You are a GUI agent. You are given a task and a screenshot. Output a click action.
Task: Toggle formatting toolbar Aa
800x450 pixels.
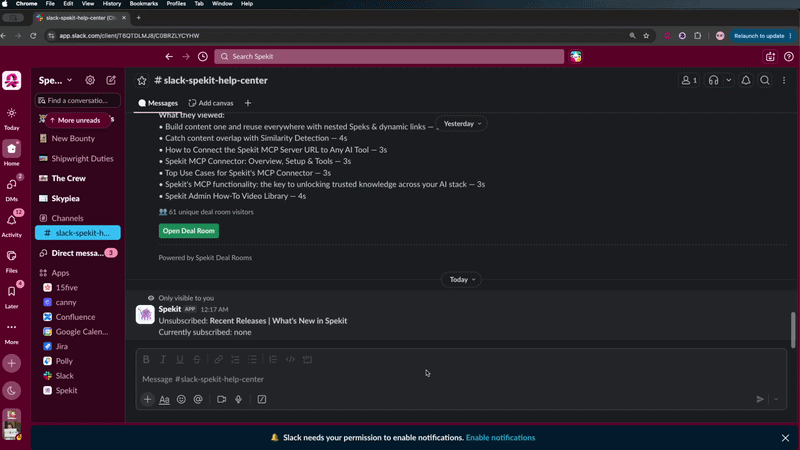pos(164,399)
